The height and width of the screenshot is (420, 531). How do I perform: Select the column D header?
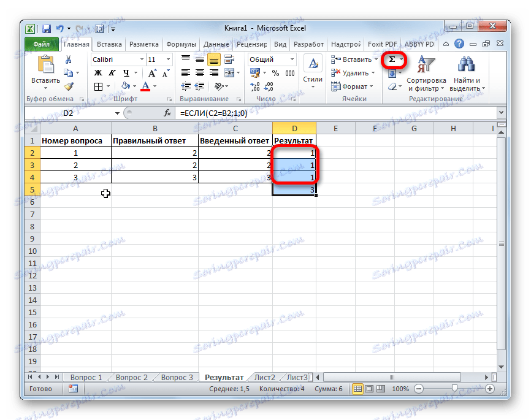tap(294, 129)
